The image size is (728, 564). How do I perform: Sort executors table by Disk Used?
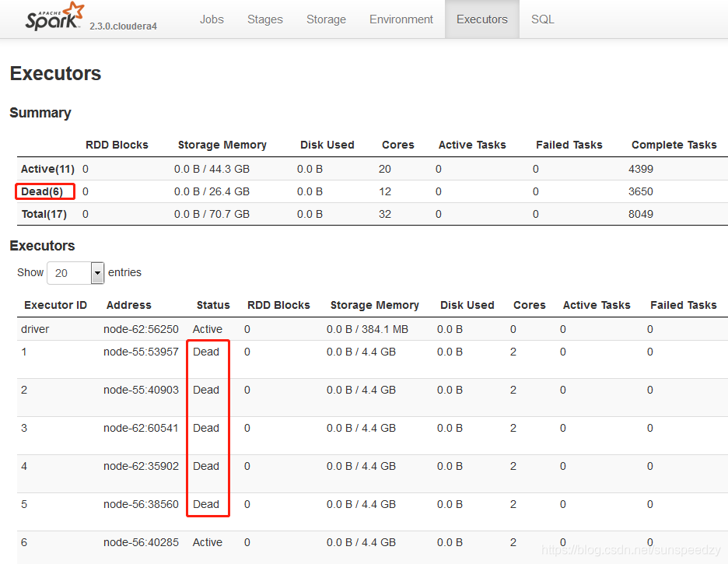click(467, 305)
